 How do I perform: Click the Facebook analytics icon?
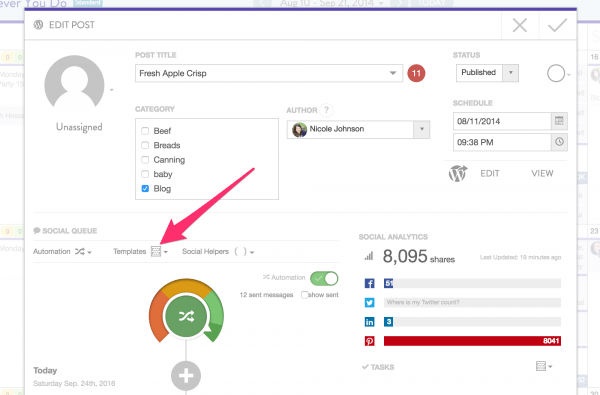369,284
